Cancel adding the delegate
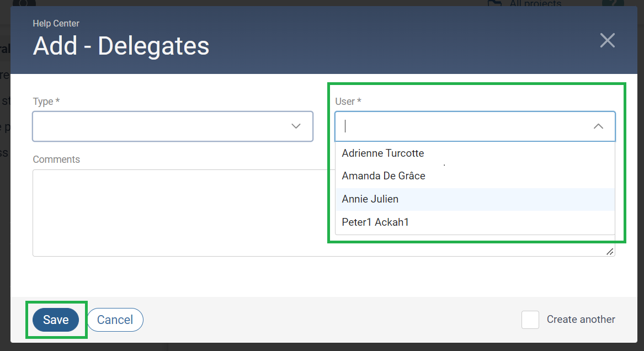The height and width of the screenshot is (351, 644). [x=115, y=320]
